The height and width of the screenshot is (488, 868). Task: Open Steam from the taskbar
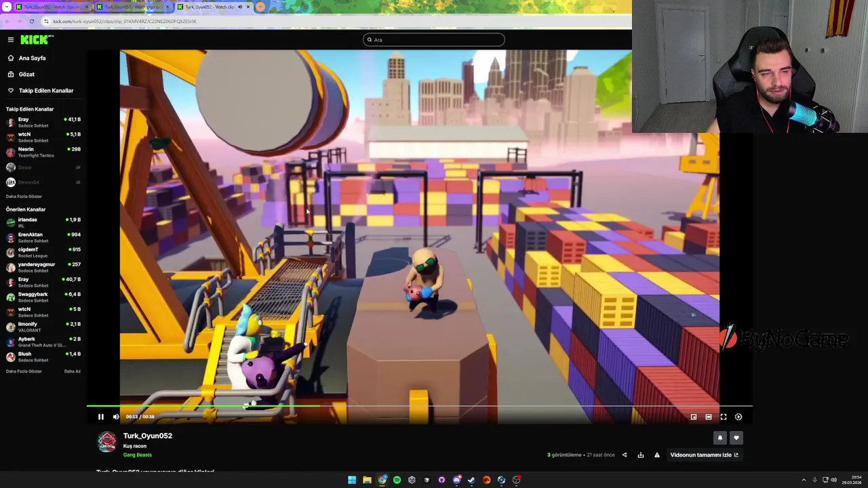pyautogui.click(x=471, y=480)
